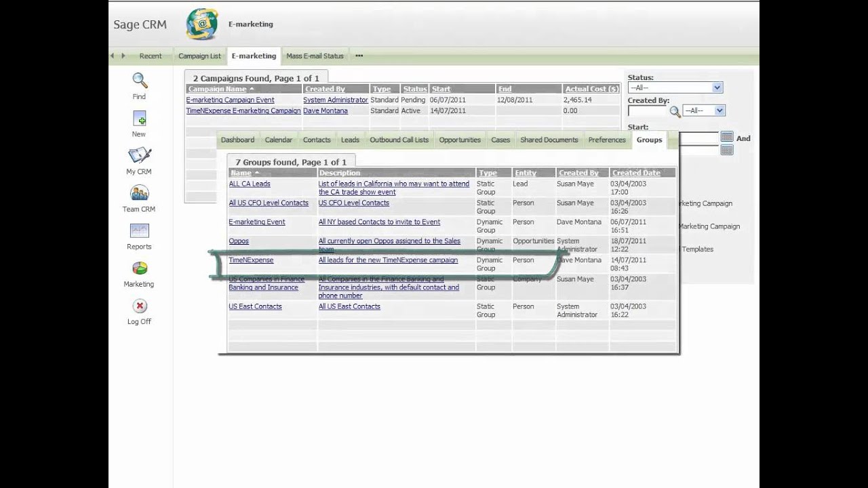Sort campaigns by Status header
Screen dimensions: 868x488
pos(414,89)
